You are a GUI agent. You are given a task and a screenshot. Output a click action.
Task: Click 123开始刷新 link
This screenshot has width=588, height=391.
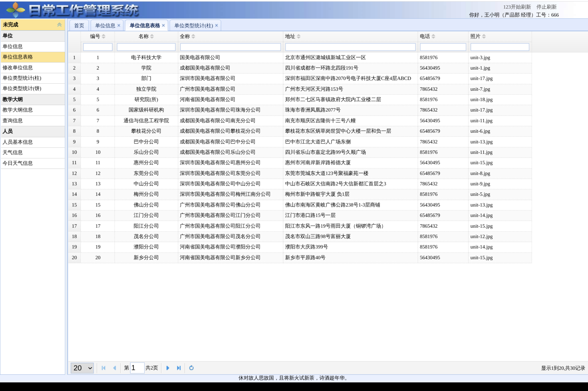[517, 7]
